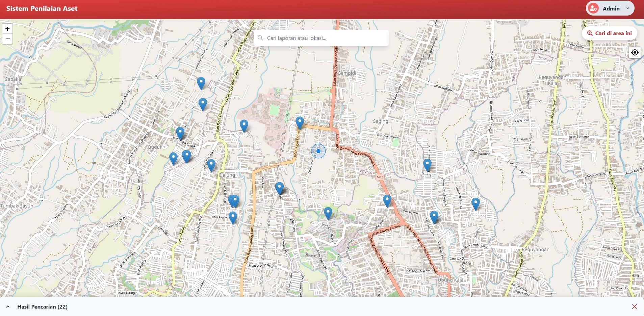Click the marker near Jalan Irawan
Viewport: 644px width, 316px height.
click(387, 200)
